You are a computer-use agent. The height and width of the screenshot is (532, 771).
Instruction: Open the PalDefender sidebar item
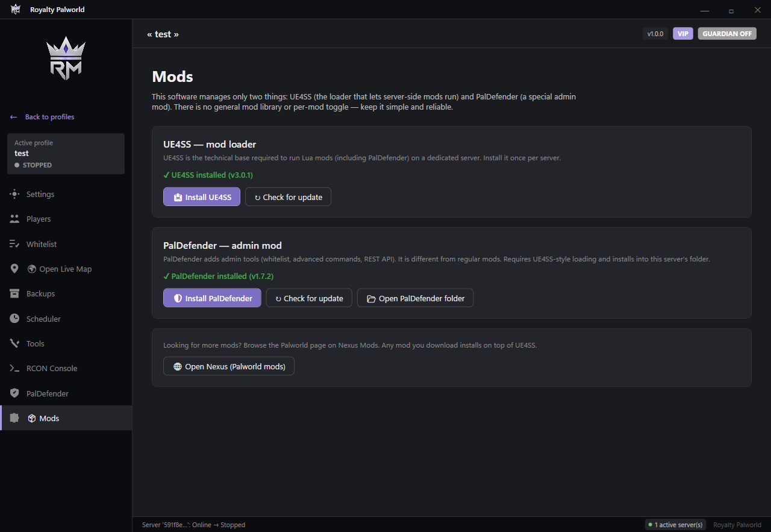point(66,393)
